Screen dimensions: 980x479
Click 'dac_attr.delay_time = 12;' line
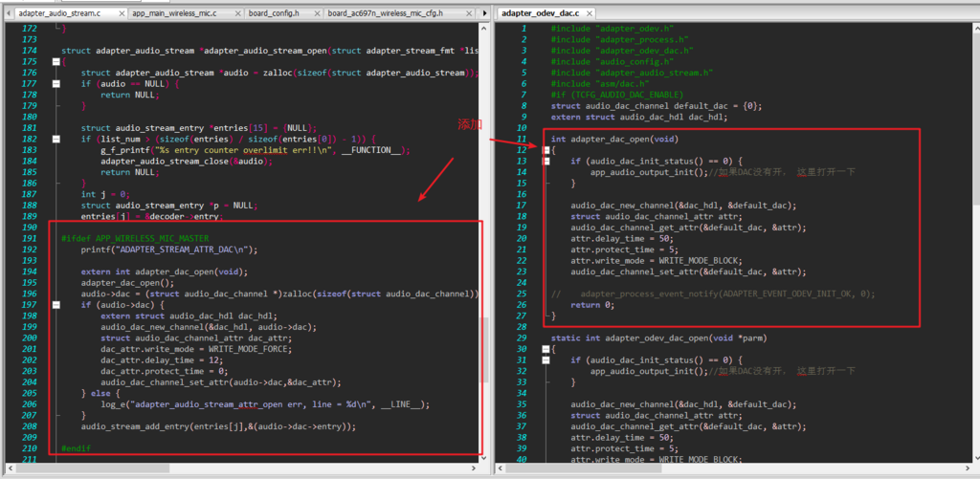coord(161,360)
